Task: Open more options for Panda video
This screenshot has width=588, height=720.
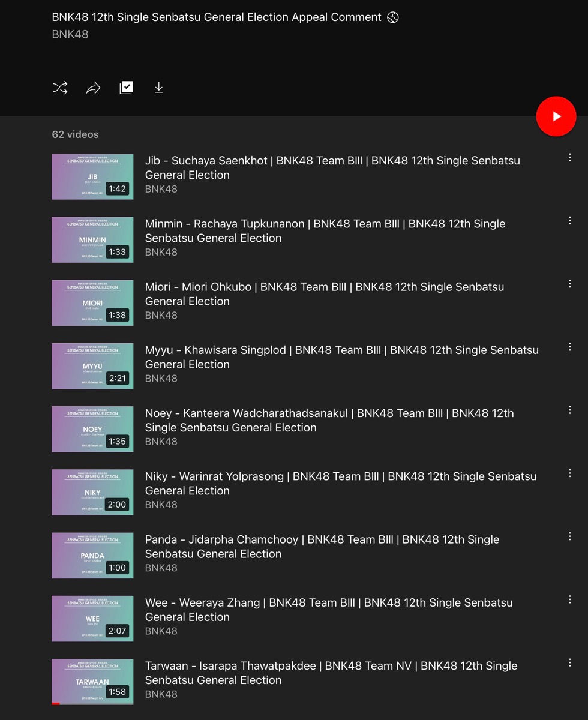Action: click(x=570, y=536)
